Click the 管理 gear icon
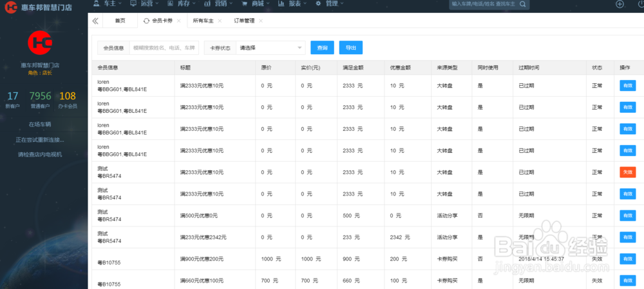Image resolution: width=644 pixels, height=289 pixels. click(x=318, y=3)
